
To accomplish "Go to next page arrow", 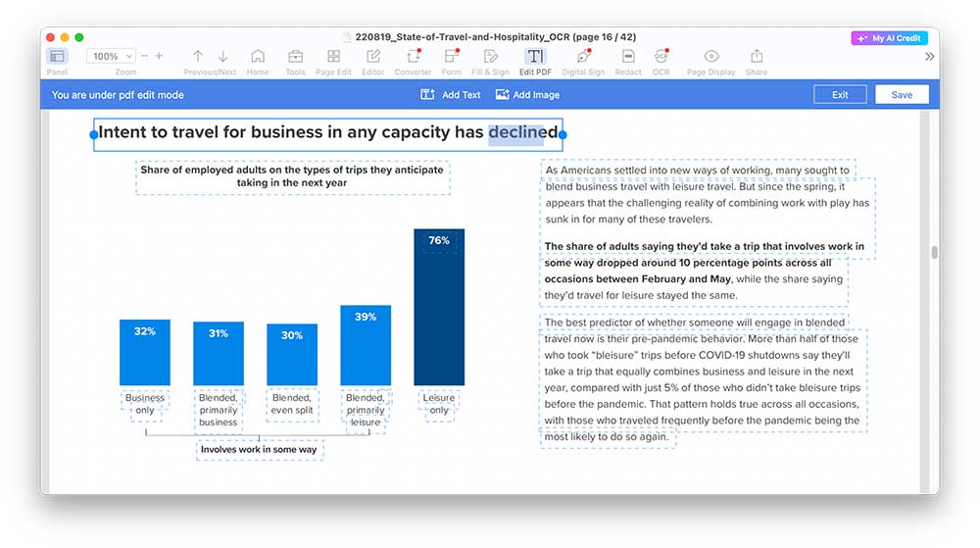I will (x=223, y=57).
